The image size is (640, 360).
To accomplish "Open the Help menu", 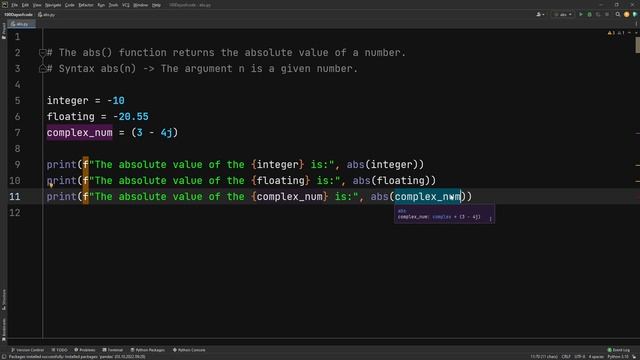I will [x=156, y=5].
